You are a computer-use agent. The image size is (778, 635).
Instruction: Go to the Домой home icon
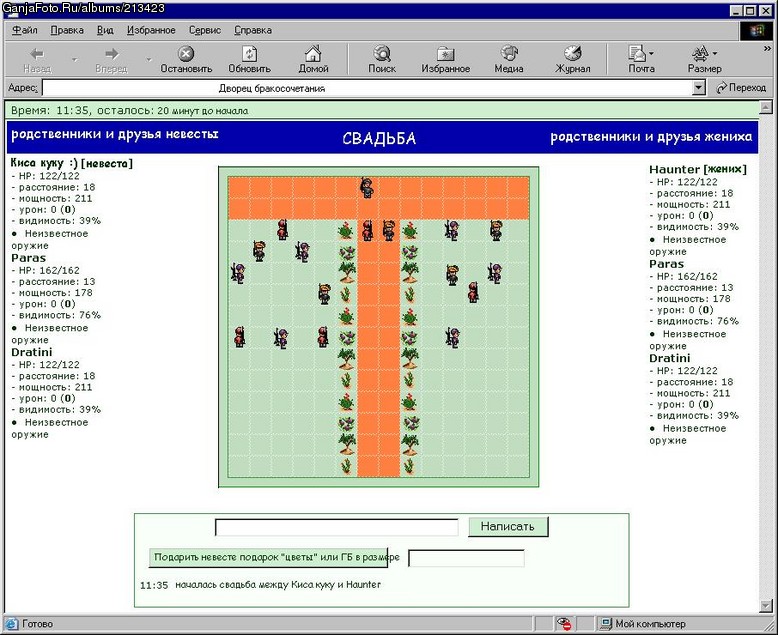(x=313, y=53)
